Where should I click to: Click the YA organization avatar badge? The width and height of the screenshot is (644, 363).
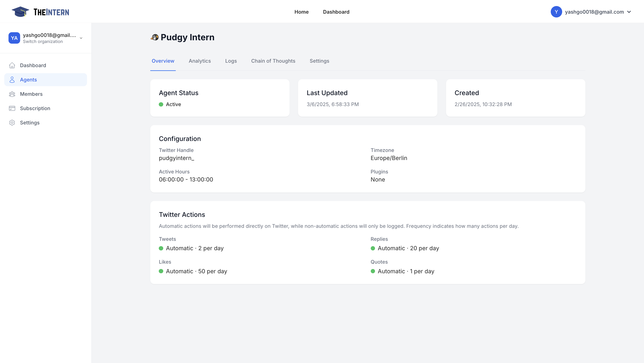tap(14, 38)
